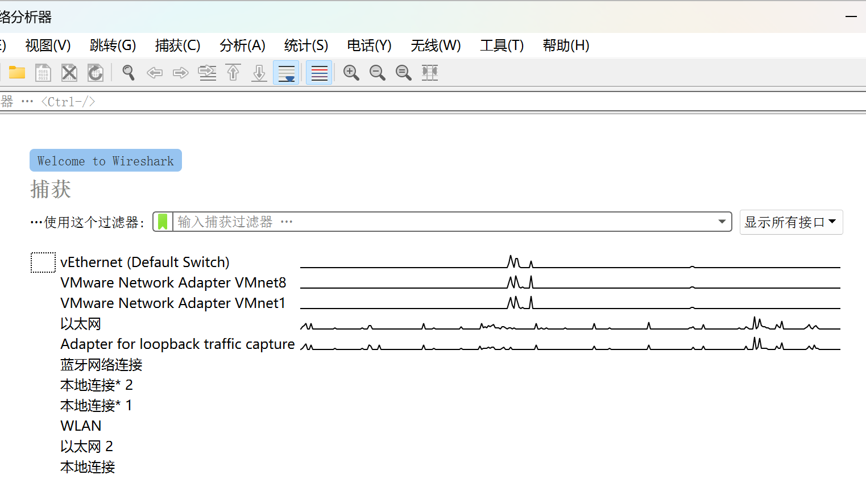
Task: Toggle auto-scroll during live capture
Action: pos(286,73)
